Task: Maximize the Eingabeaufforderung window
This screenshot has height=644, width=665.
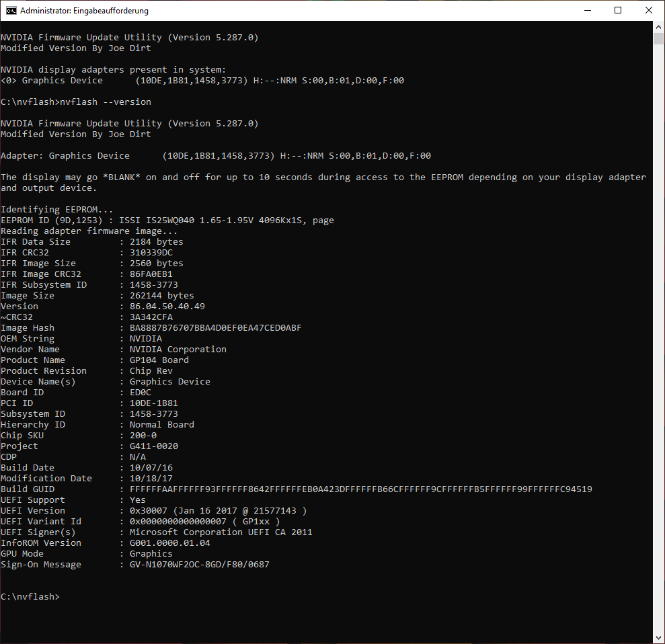Action: click(618, 11)
